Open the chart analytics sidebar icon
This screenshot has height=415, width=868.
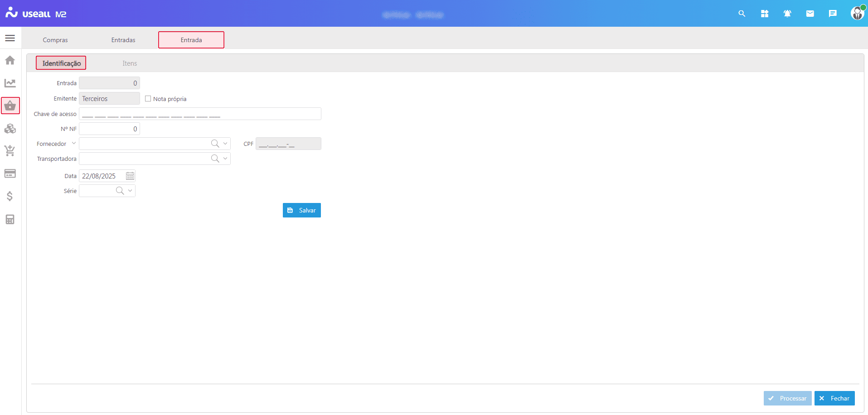pos(10,83)
